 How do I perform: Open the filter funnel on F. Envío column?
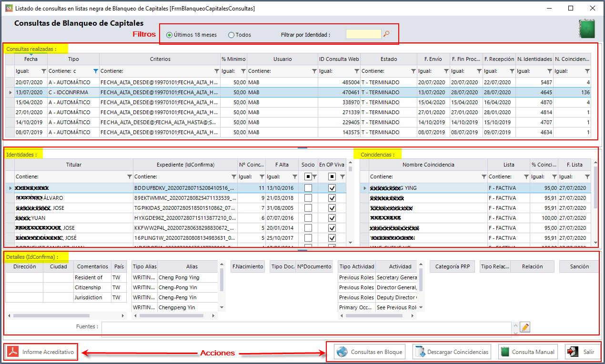[x=446, y=71]
